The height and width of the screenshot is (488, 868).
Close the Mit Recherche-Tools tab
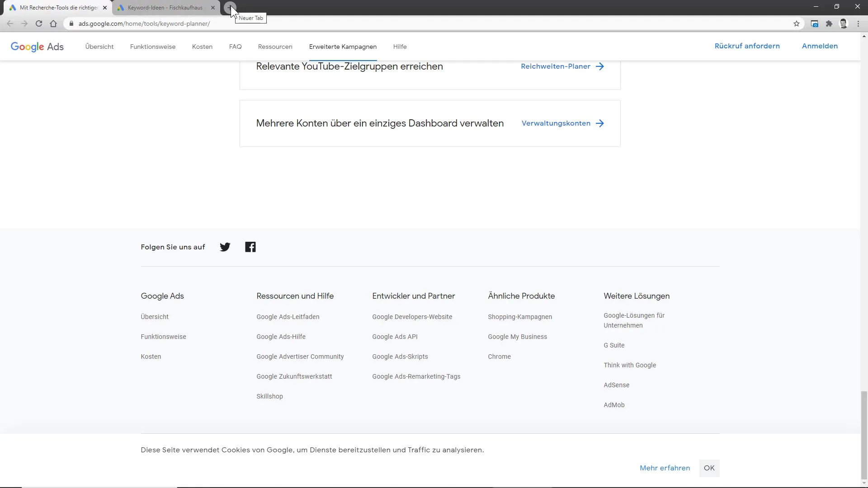pos(105,8)
